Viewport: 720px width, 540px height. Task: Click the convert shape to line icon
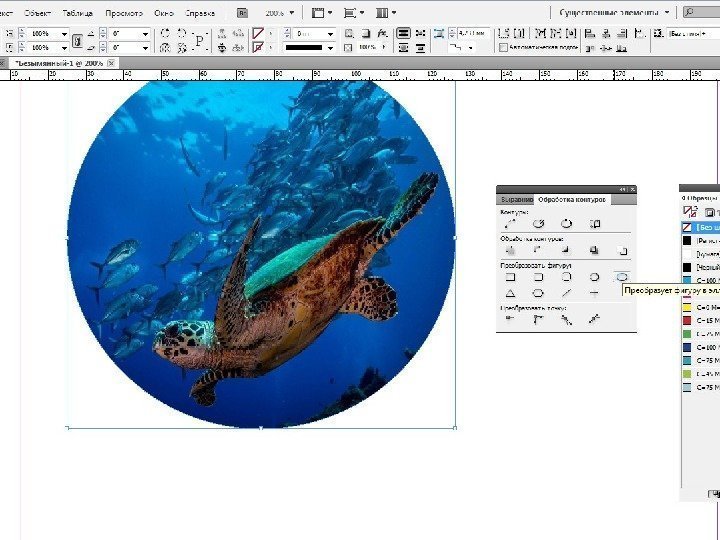click(566, 293)
